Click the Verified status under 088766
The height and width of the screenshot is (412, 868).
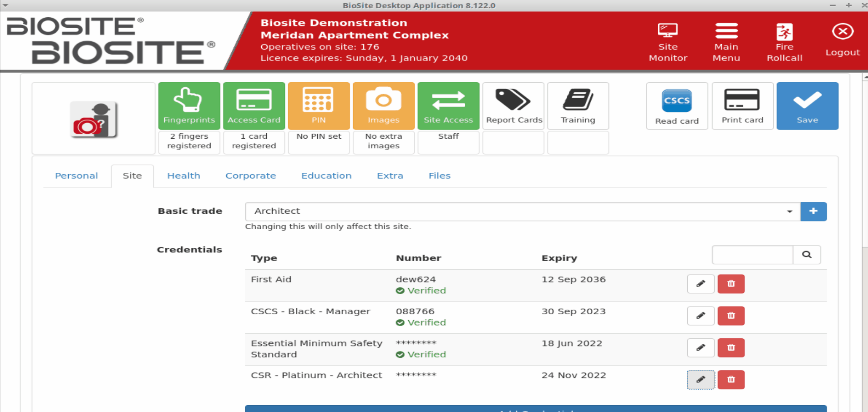[421, 322]
